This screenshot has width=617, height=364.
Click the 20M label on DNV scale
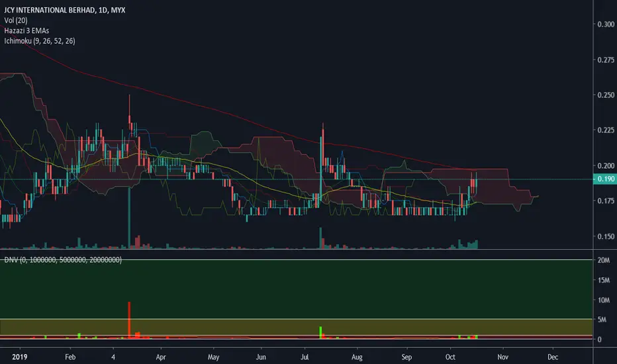[x=604, y=261]
